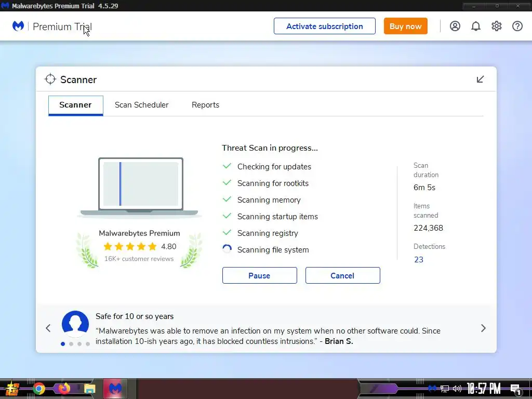Click 'Checking for updates' step
This screenshot has height=399, width=532.
point(274,167)
